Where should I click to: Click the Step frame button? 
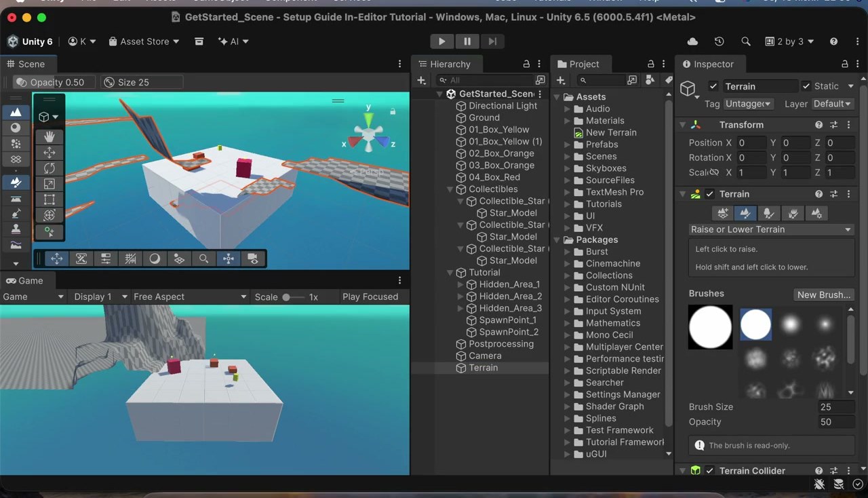492,41
